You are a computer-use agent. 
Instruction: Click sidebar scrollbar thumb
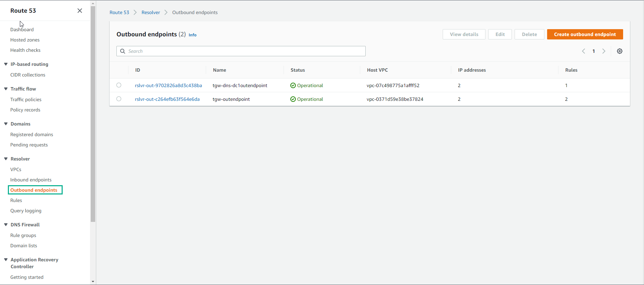point(93,114)
